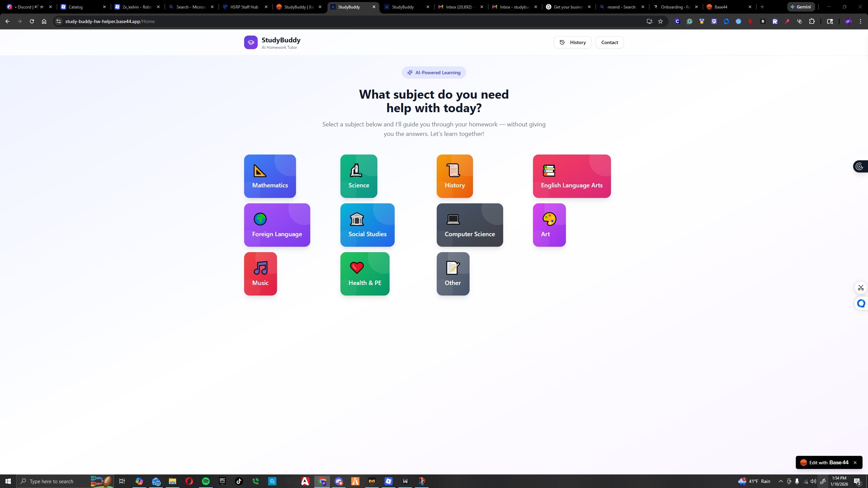Switch to the Get your business tab
This screenshot has height=488, width=868.
click(x=568, y=7)
